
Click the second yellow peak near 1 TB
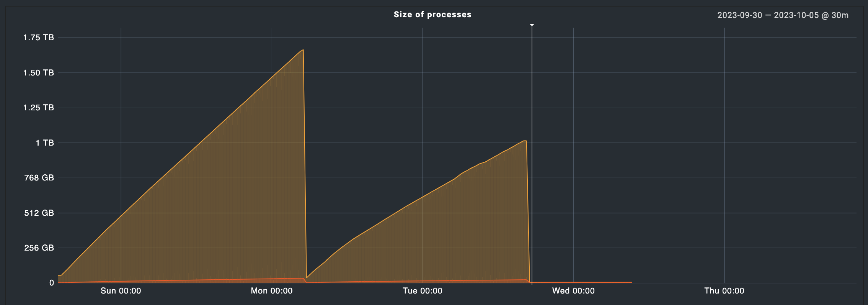[x=525, y=141]
